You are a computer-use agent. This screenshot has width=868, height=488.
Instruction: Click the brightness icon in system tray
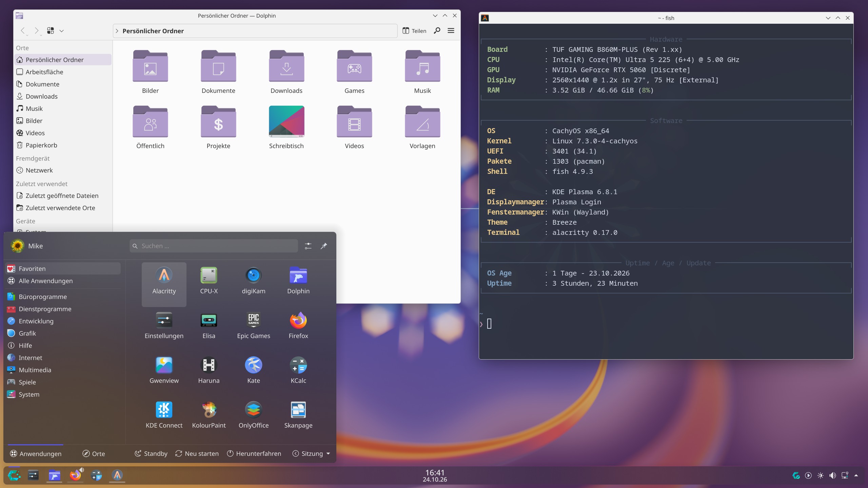(x=821, y=475)
